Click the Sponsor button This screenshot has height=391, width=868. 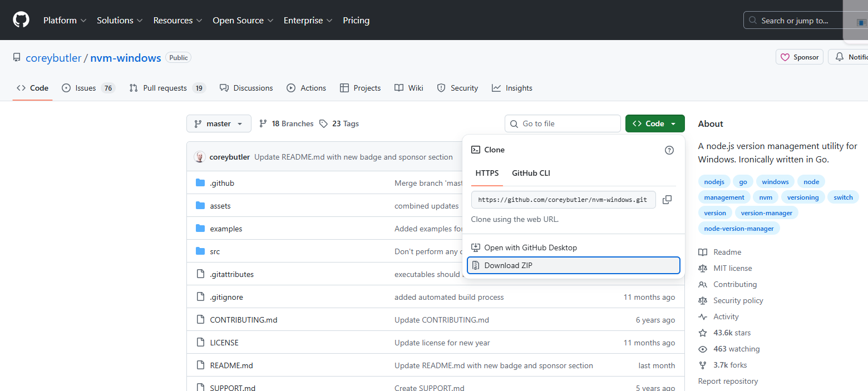800,57
